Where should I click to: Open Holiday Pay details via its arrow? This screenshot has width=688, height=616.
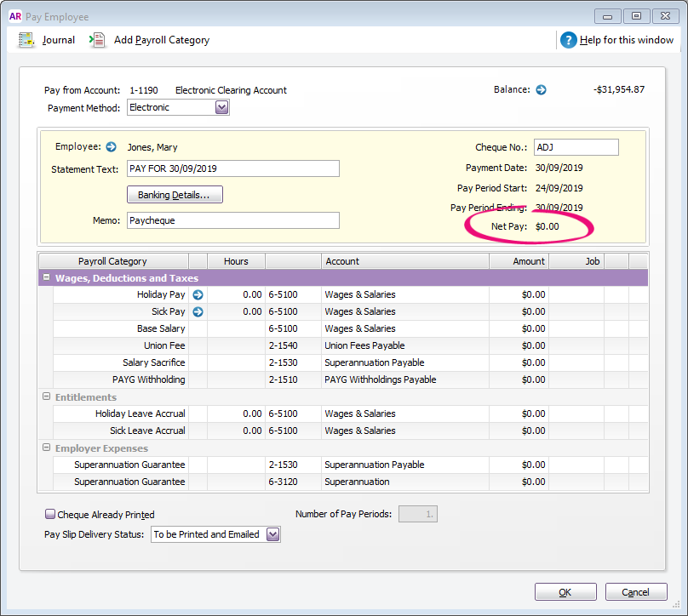[x=197, y=294]
